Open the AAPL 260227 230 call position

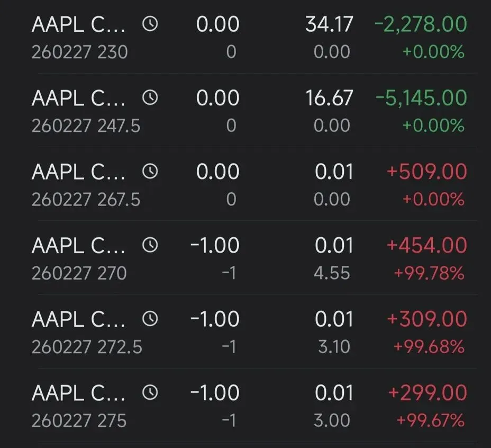pyautogui.click(x=79, y=37)
